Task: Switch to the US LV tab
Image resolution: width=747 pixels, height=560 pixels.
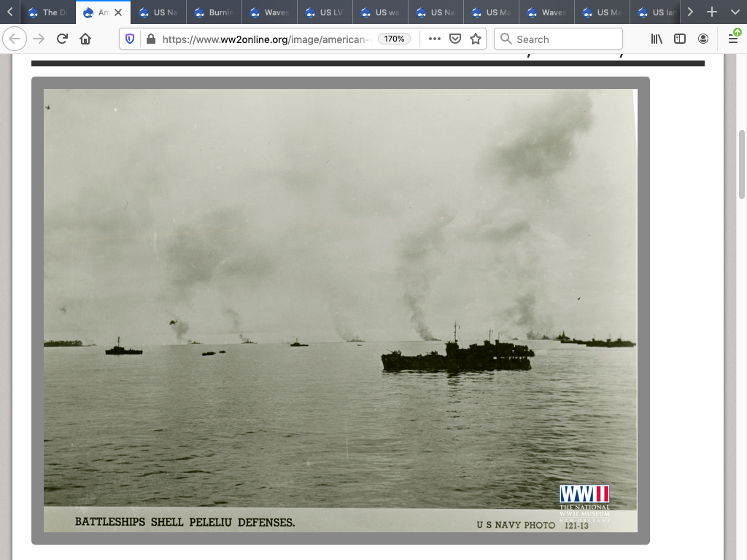Action: (325, 12)
